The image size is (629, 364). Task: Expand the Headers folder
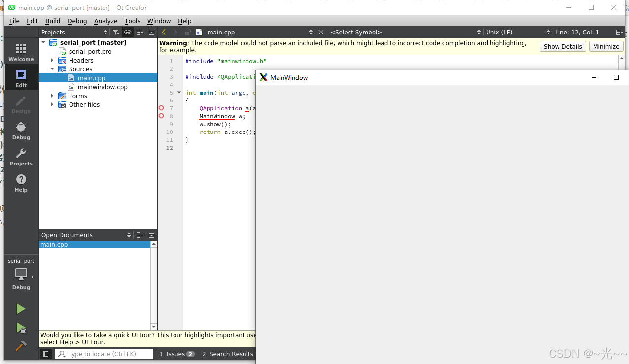point(52,60)
